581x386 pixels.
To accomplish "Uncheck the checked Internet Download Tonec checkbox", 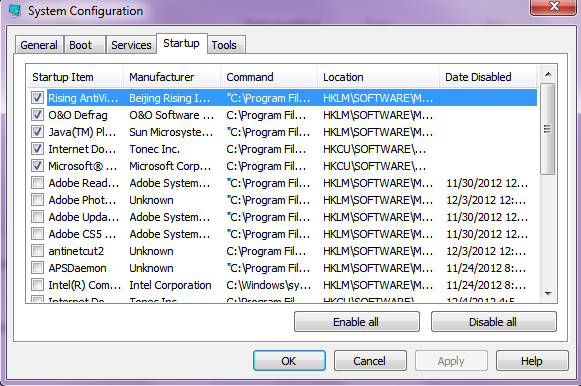I will click(37, 149).
